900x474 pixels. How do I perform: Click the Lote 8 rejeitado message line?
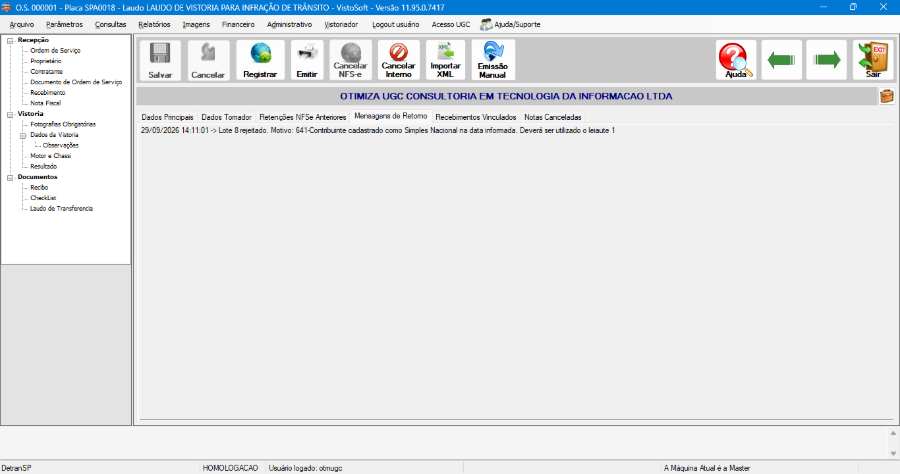pyautogui.click(x=378, y=131)
